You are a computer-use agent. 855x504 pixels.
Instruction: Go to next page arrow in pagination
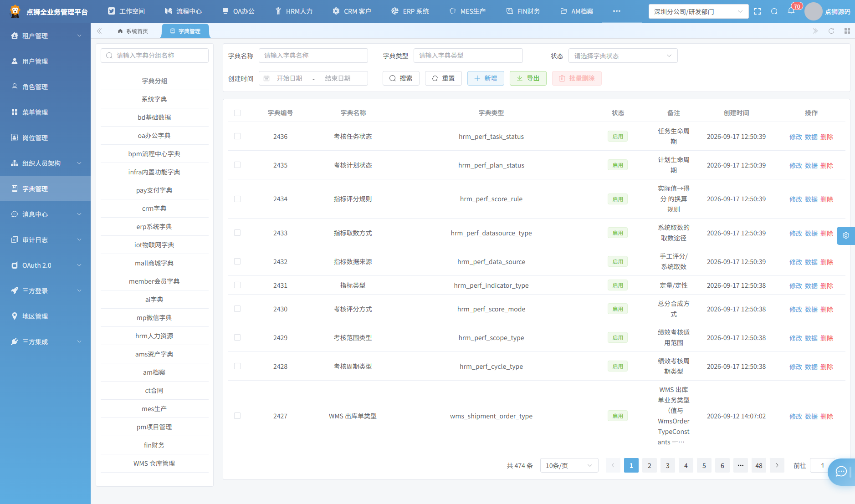(x=777, y=465)
